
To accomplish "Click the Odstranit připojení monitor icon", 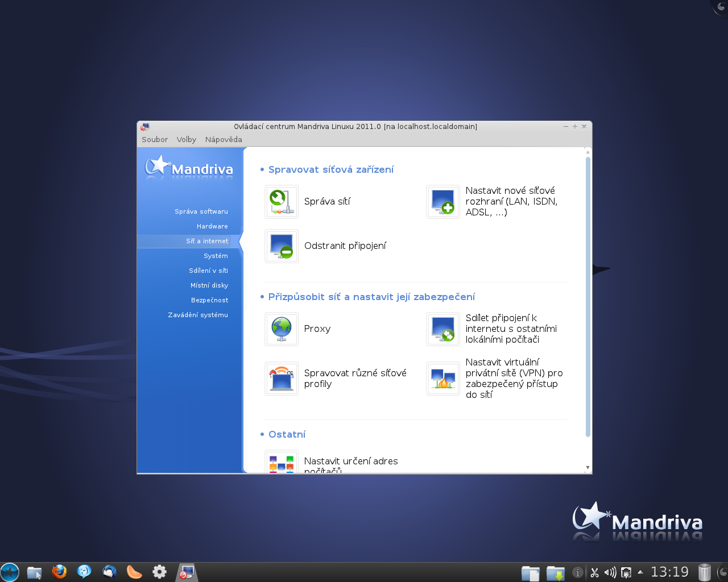I will [x=282, y=246].
